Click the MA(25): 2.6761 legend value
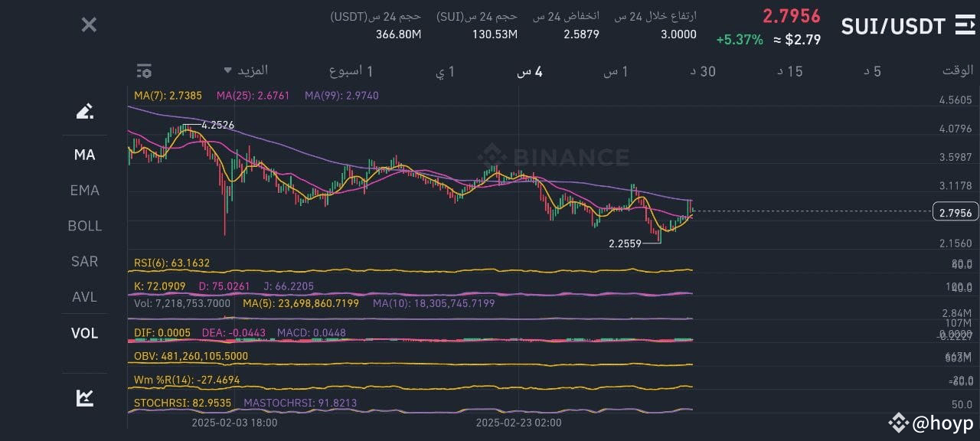This screenshot has height=441, width=980. point(253,96)
